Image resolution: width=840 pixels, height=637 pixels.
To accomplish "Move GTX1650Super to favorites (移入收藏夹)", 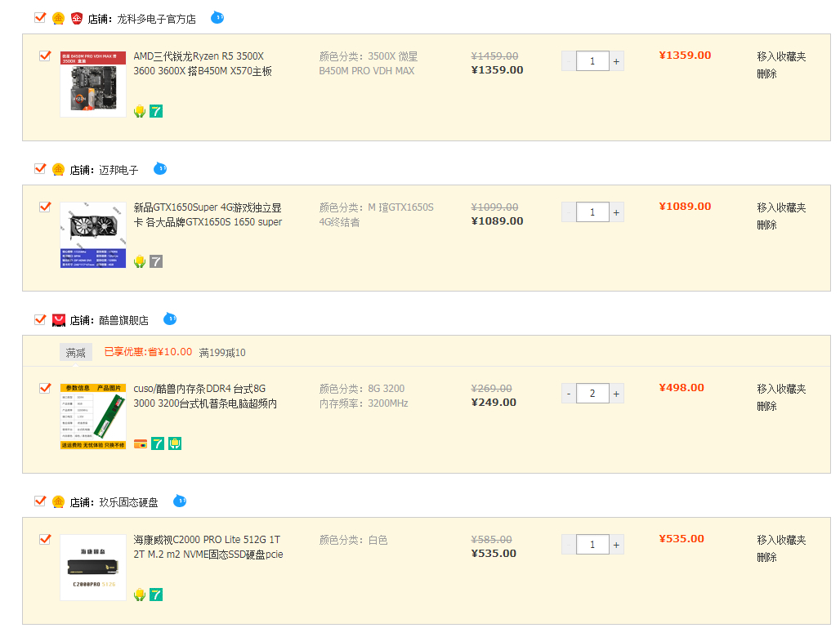I will (x=781, y=207).
